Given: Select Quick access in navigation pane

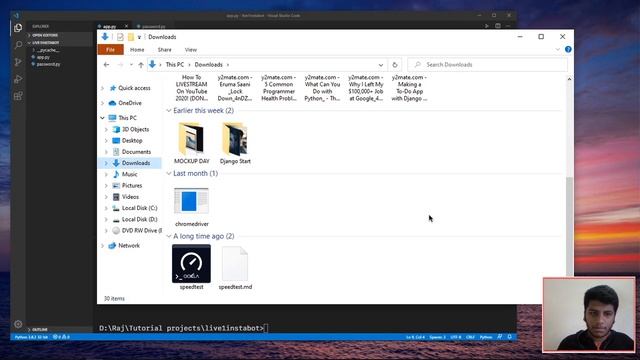Looking at the screenshot, I should 134,88.
